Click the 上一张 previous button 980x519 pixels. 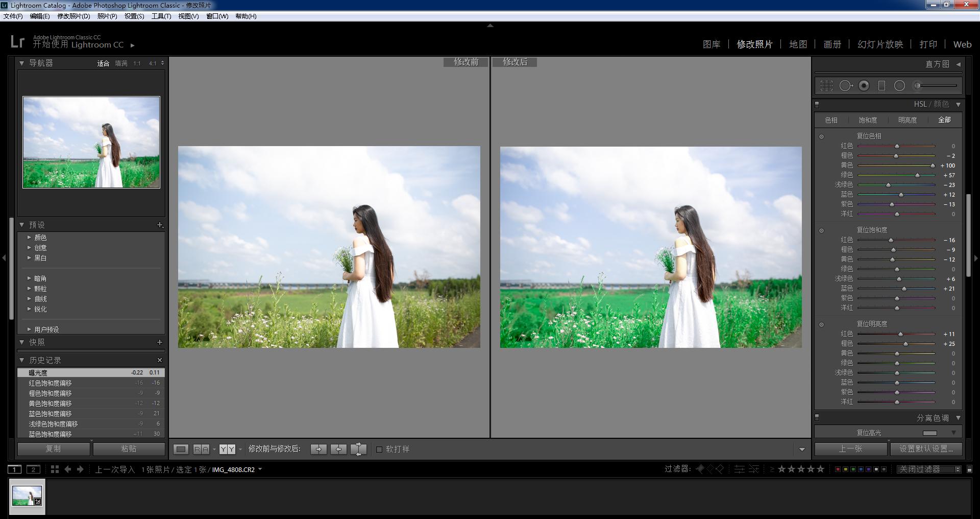point(851,449)
